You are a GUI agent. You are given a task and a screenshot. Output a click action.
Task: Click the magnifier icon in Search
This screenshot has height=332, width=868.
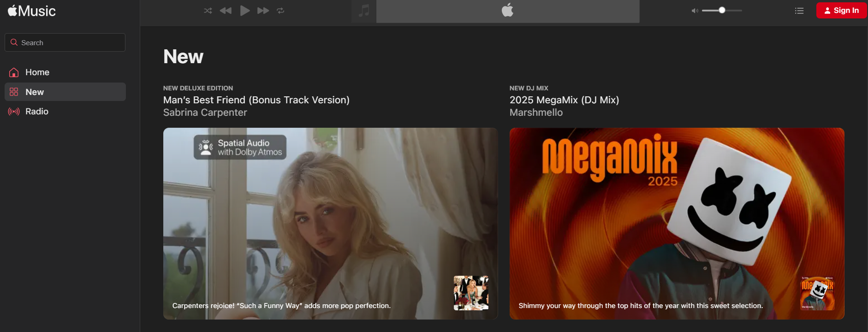(x=14, y=42)
